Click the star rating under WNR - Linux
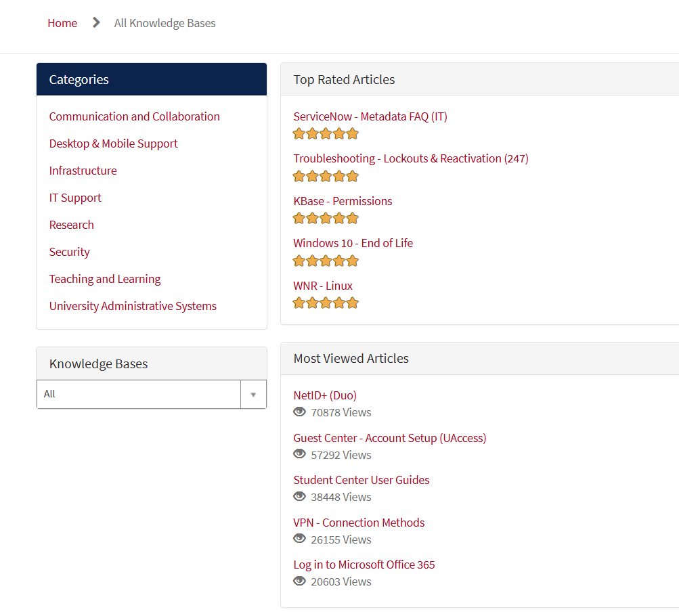This screenshot has width=679, height=616. coord(326,303)
